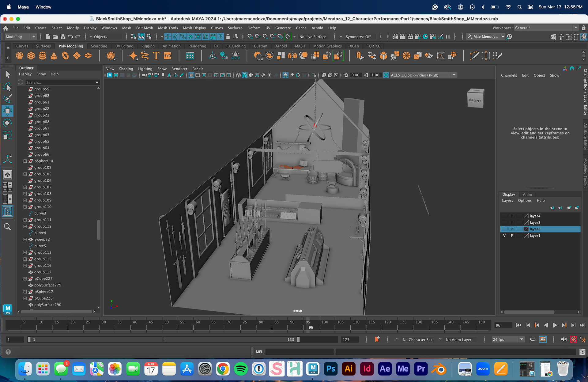The height and width of the screenshot is (382, 588).
Task: Click the MEL command line input
Action: pos(299,352)
